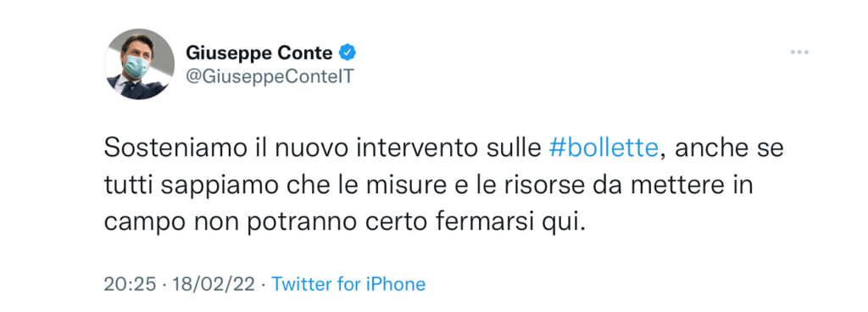Click the blue verified badge
Viewport: 868px width, 312px height.
(347, 53)
